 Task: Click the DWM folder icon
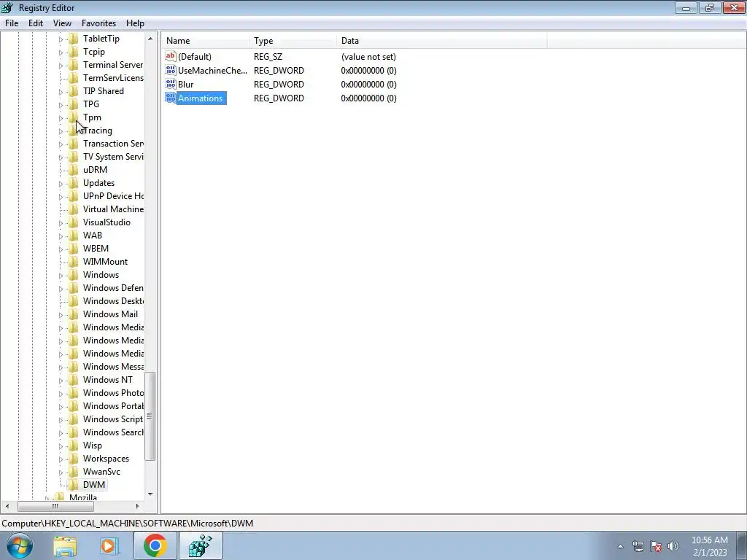coord(74,485)
